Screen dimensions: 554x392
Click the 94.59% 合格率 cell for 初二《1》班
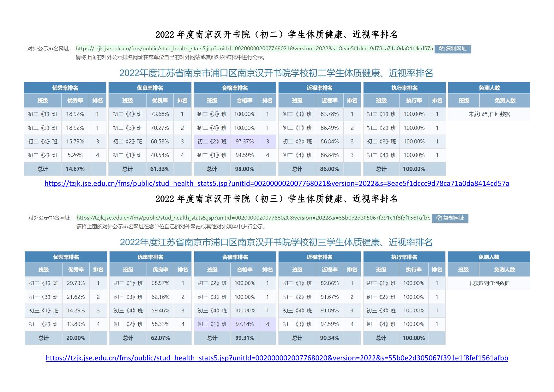pyautogui.click(x=244, y=155)
